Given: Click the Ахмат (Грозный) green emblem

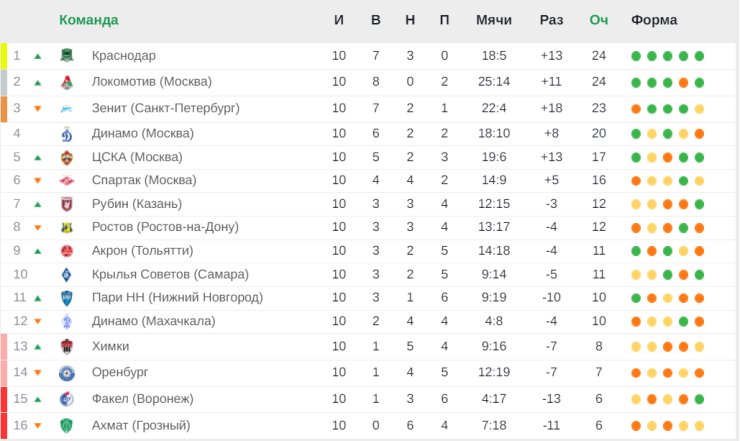Looking at the screenshot, I should (67, 426).
